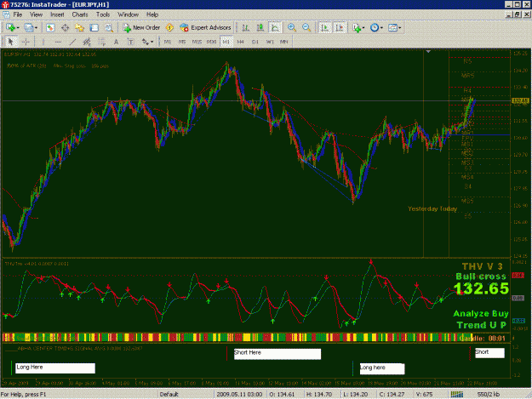Click the Zoom In magnifier icon
The width and height of the screenshot is (532, 399).
(x=291, y=27)
